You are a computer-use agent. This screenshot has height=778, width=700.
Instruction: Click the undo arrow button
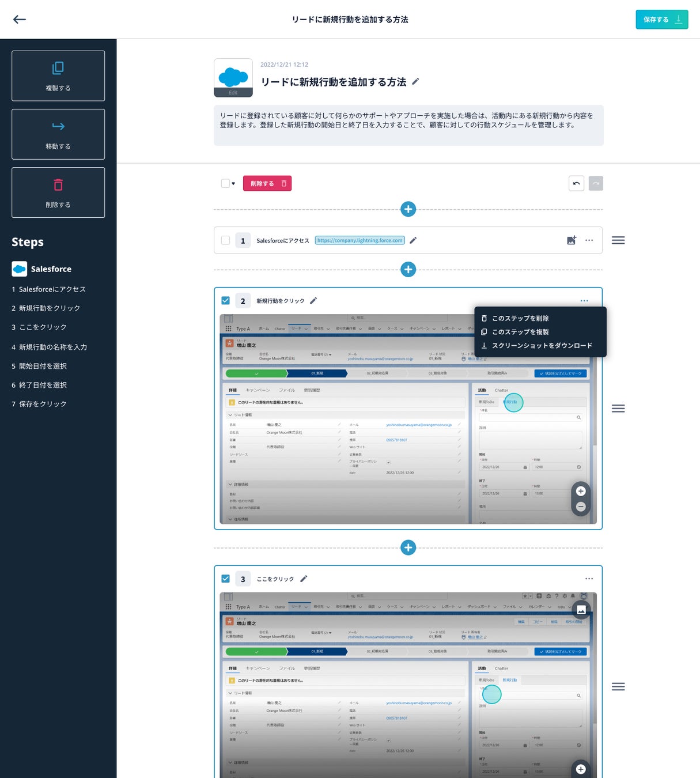[x=576, y=183]
